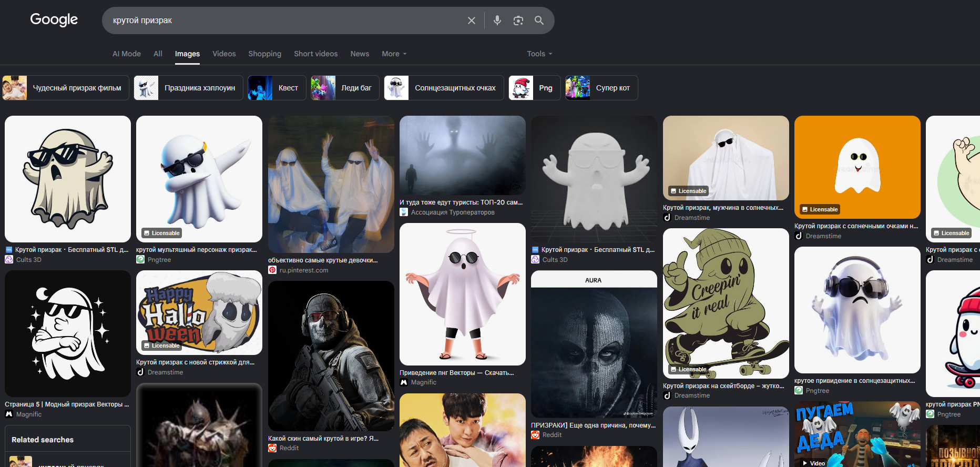Open Ассоциация Туроператоров source icon
Image resolution: width=980 pixels, height=467 pixels.
pos(404,212)
